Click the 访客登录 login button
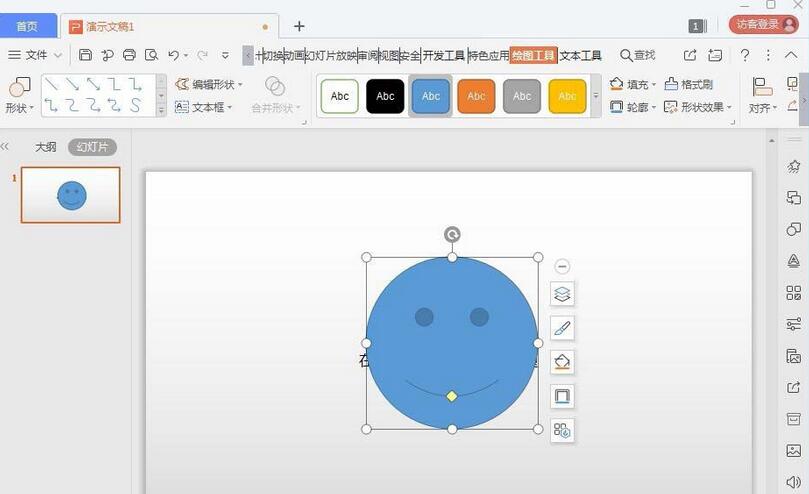 (x=764, y=24)
